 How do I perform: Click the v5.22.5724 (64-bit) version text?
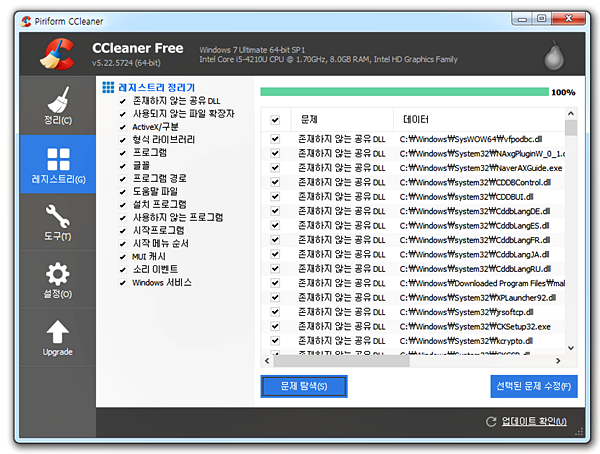click(126, 63)
